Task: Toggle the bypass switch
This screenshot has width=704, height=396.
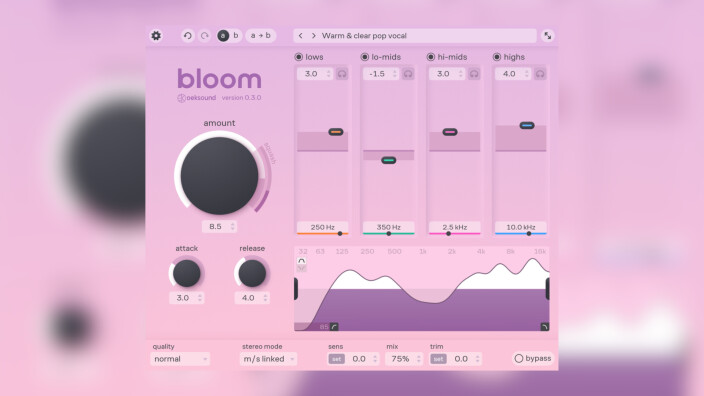Action: 532,358
